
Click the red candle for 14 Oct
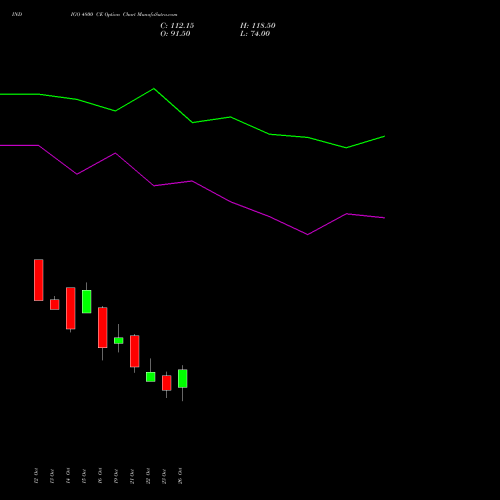71,308
